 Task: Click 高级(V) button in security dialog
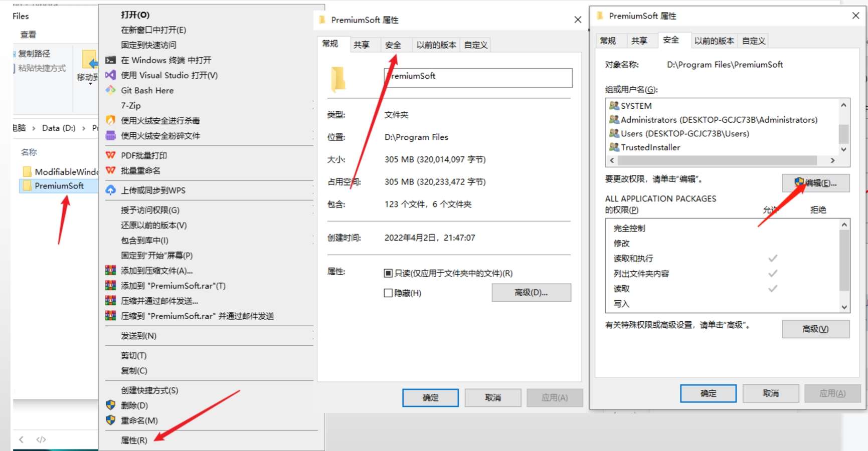(x=816, y=329)
